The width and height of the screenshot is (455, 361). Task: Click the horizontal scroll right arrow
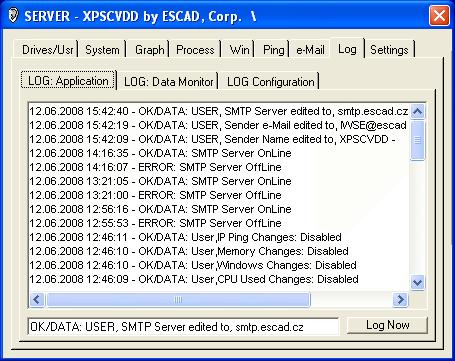(x=400, y=299)
